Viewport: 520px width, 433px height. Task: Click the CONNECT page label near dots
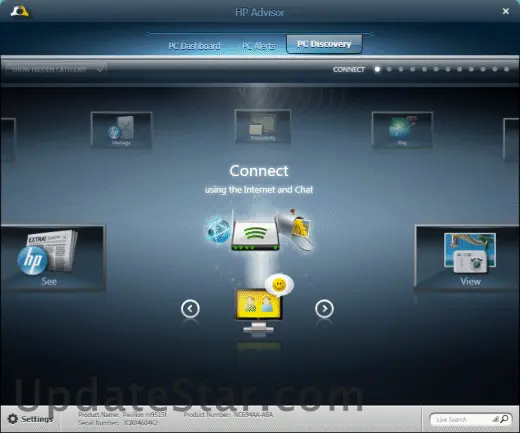[x=349, y=69]
